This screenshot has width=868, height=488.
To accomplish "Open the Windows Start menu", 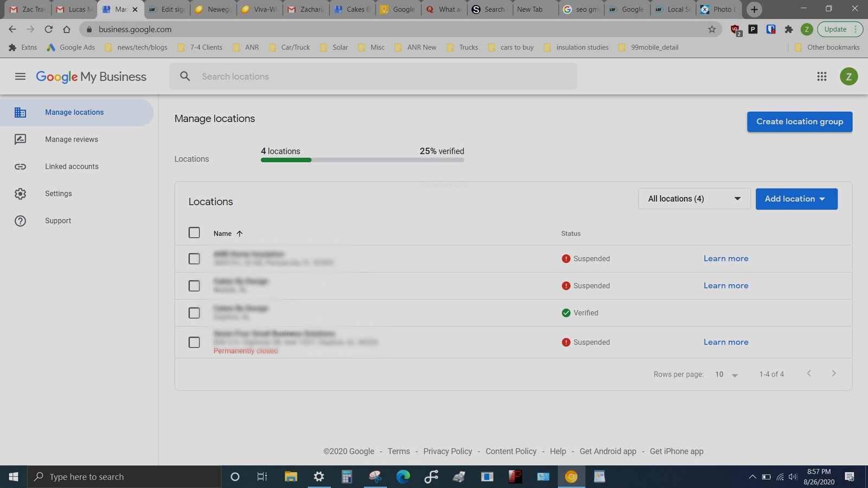I will coord(14,477).
